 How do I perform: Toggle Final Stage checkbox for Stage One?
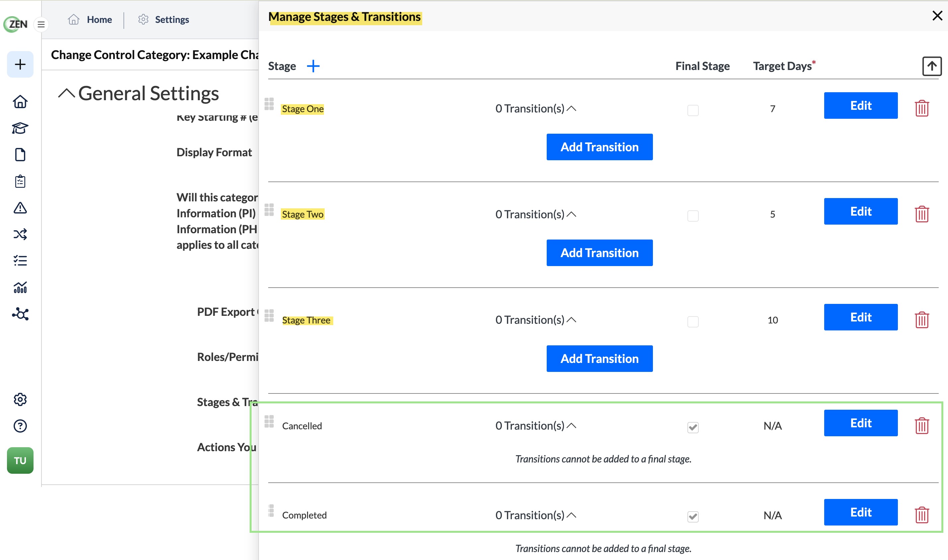pos(692,110)
